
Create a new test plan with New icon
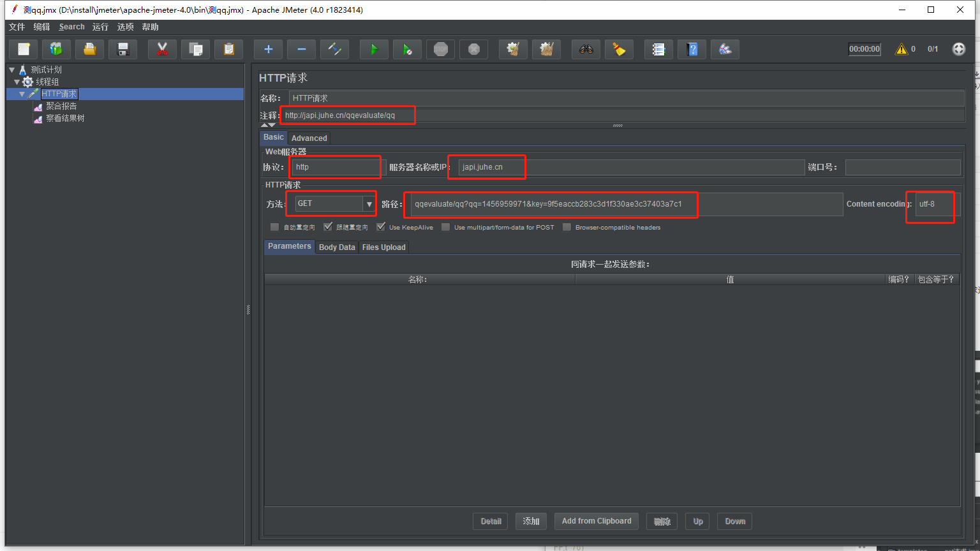24,49
